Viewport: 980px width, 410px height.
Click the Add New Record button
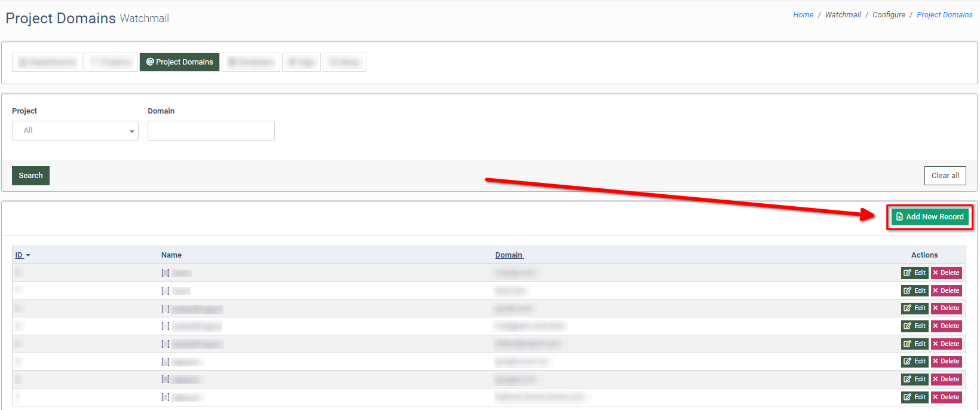click(929, 217)
